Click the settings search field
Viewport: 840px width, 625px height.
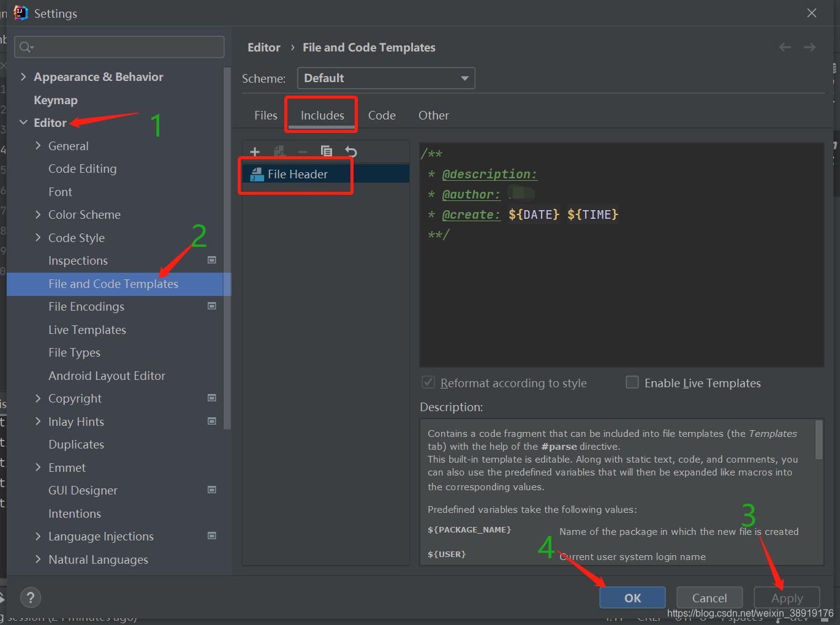(x=119, y=47)
